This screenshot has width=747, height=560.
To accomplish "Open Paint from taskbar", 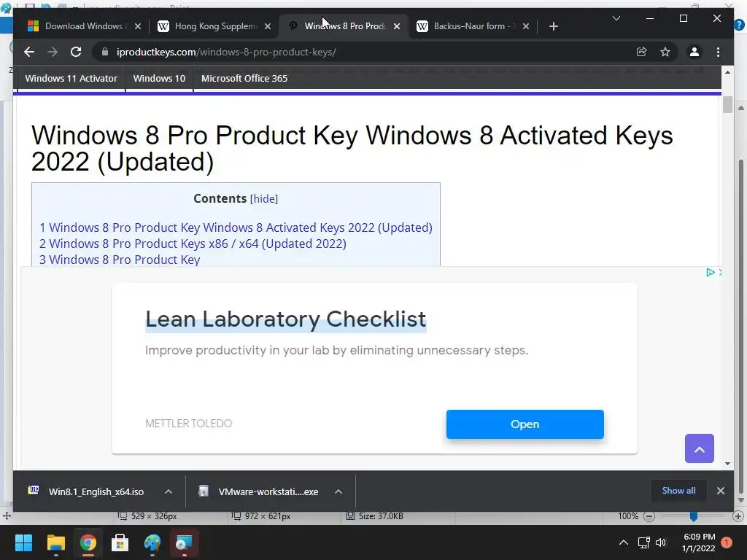I will click(x=152, y=542).
